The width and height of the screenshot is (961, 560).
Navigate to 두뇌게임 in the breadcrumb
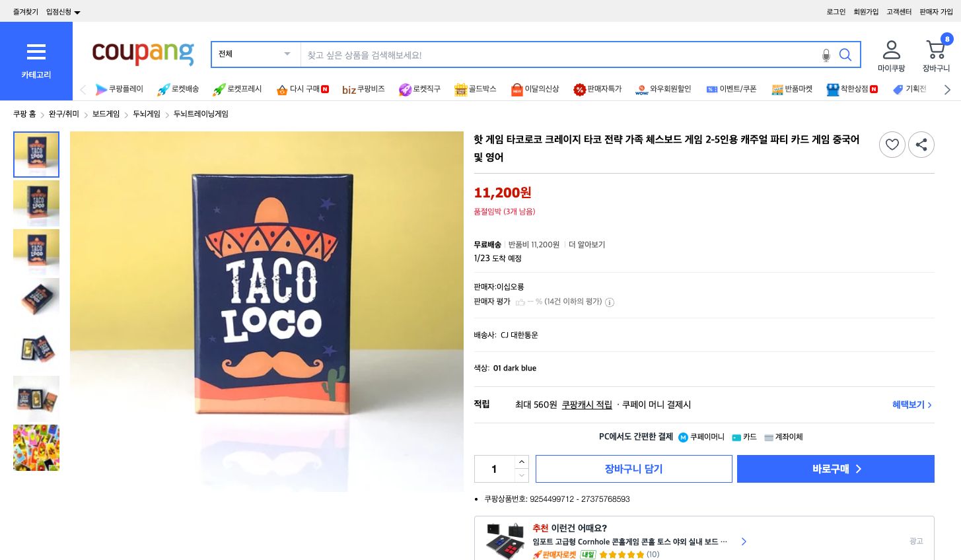point(147,114)
